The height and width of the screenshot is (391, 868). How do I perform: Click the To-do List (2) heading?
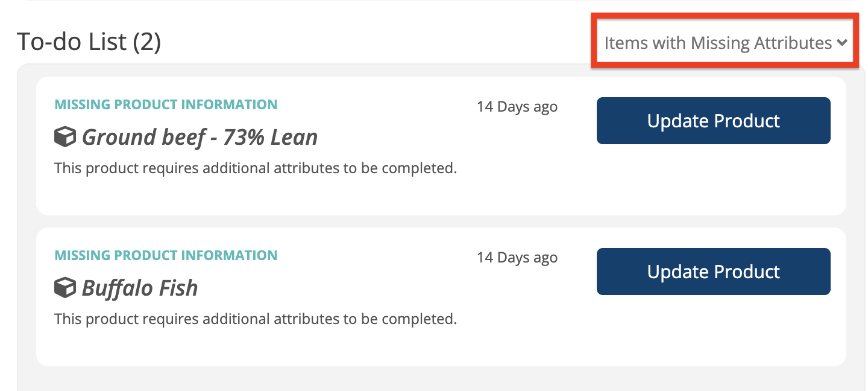pyautogui.click(x=89, y=42)
